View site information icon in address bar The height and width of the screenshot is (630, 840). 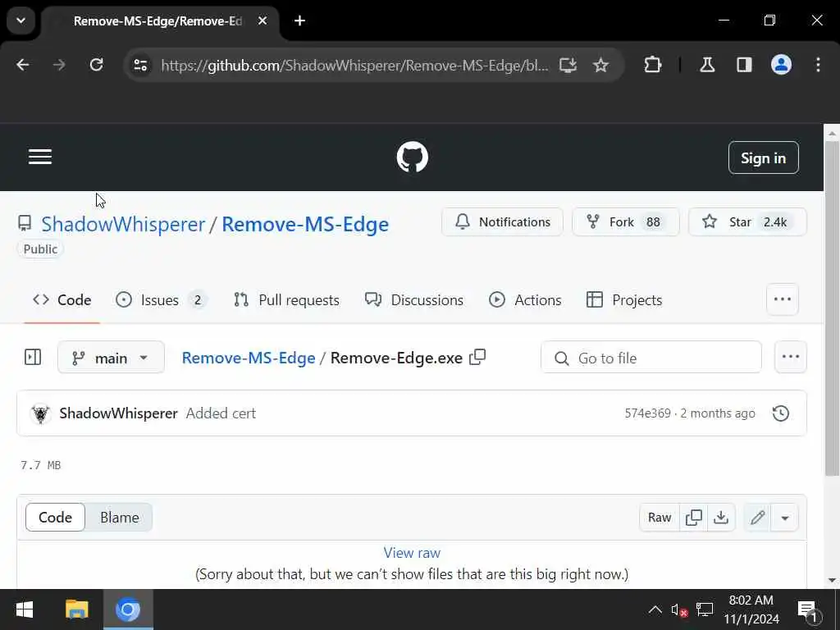coord(140,66)
